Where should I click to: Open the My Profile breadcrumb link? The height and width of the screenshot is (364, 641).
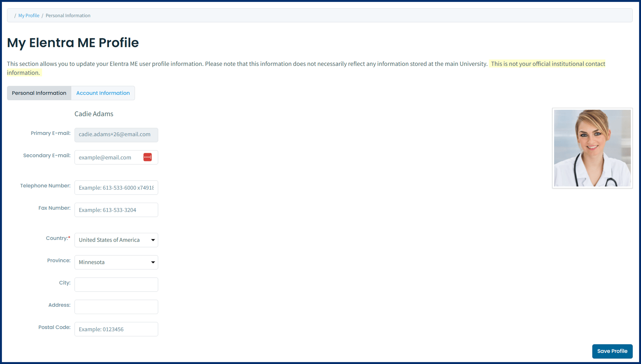29,15
